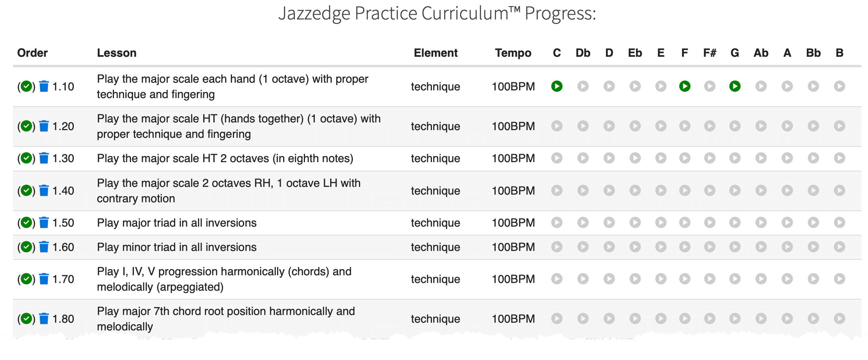Click green F key button for lesson 1.10

(x=685, y=86)
